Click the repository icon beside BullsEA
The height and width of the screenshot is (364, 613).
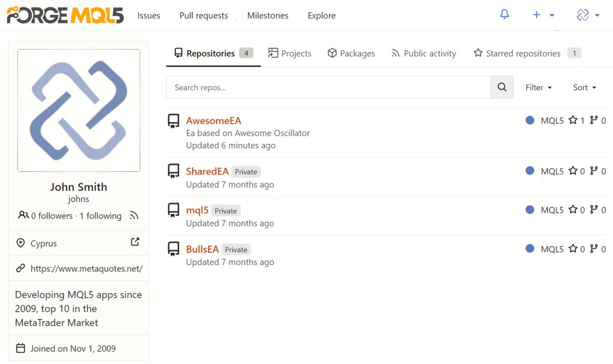point(174,249)
